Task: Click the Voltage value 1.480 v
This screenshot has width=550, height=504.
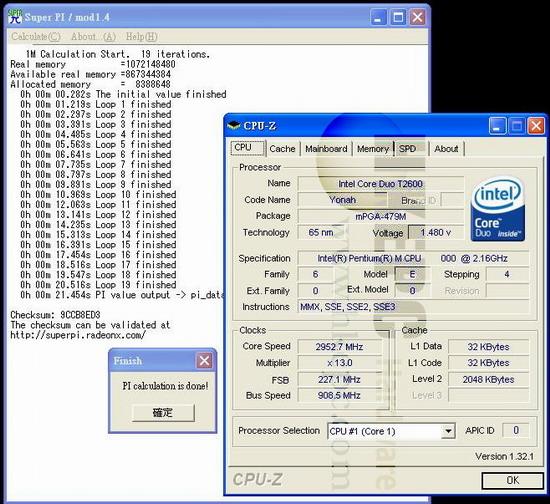Action: tap(436, 232)
